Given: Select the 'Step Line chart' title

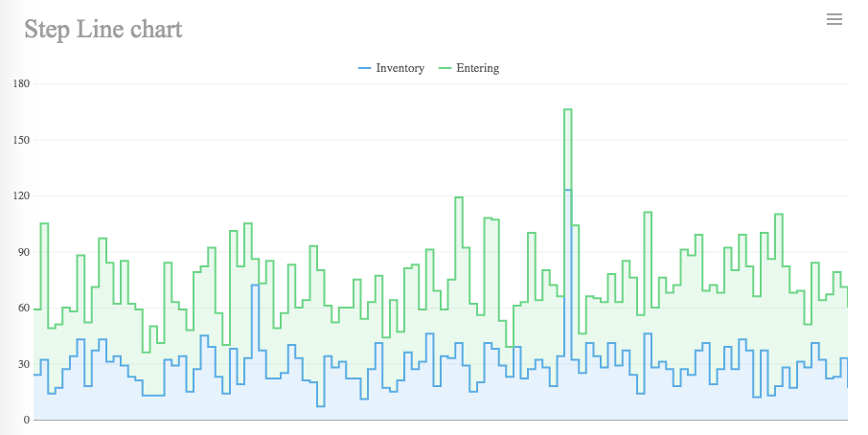Looking at the screenshot, I should click(x=103, y=29).
